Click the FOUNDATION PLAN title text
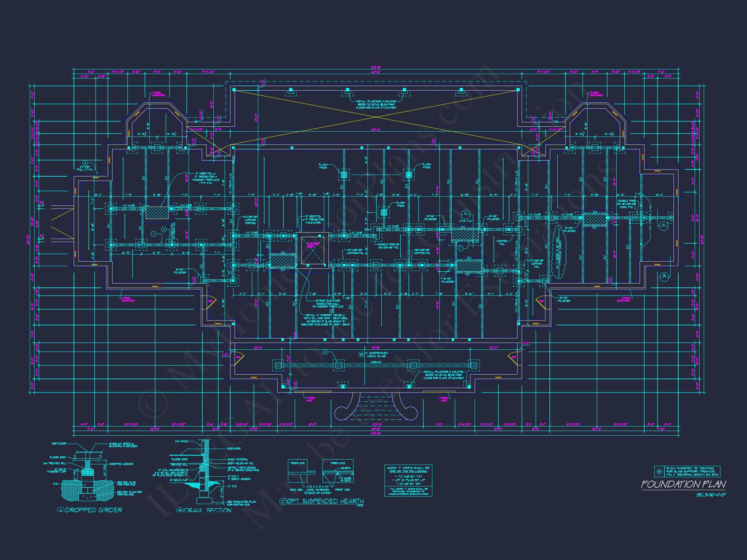This screenshot has height=560, width=747. [x=683, y=485]
